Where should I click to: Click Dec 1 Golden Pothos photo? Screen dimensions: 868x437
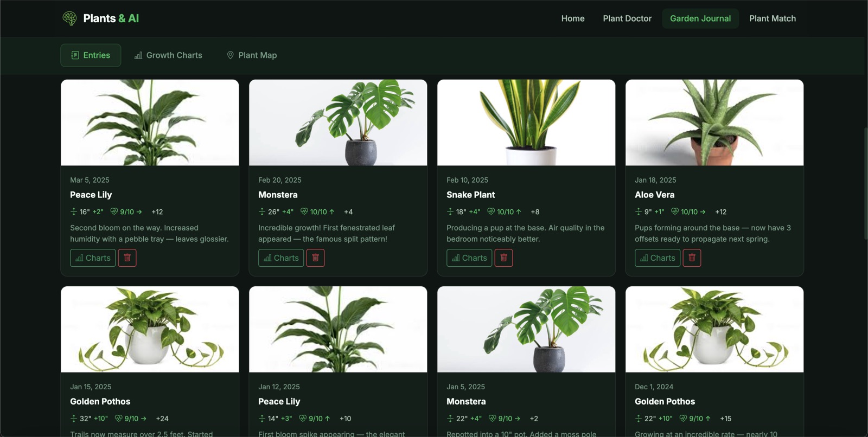714,329
